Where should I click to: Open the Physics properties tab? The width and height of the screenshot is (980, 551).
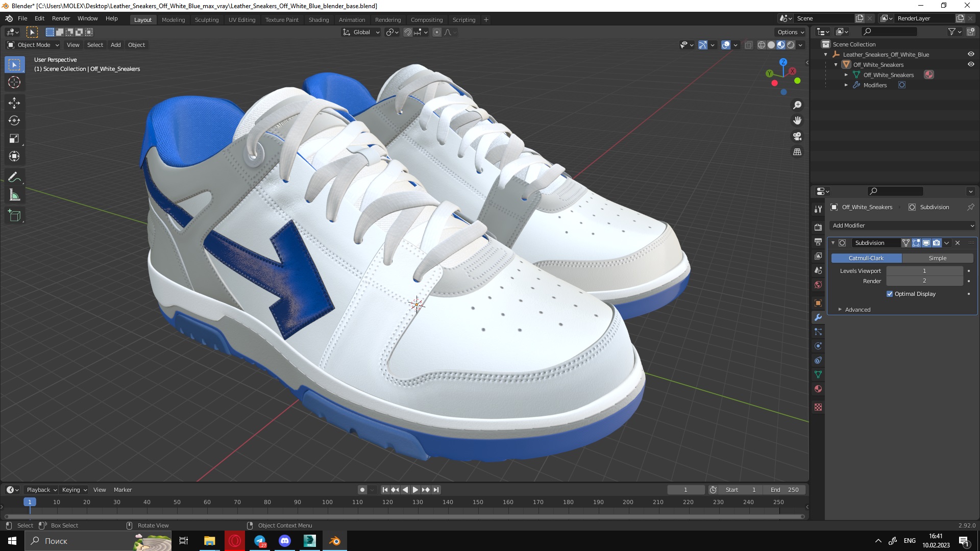pyautogui.click(x=818, y=346)
